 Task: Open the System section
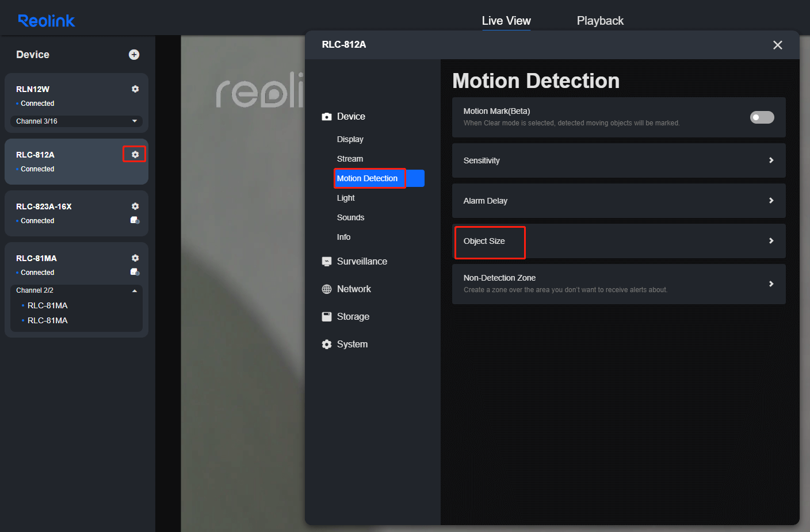tap(352, 344)
